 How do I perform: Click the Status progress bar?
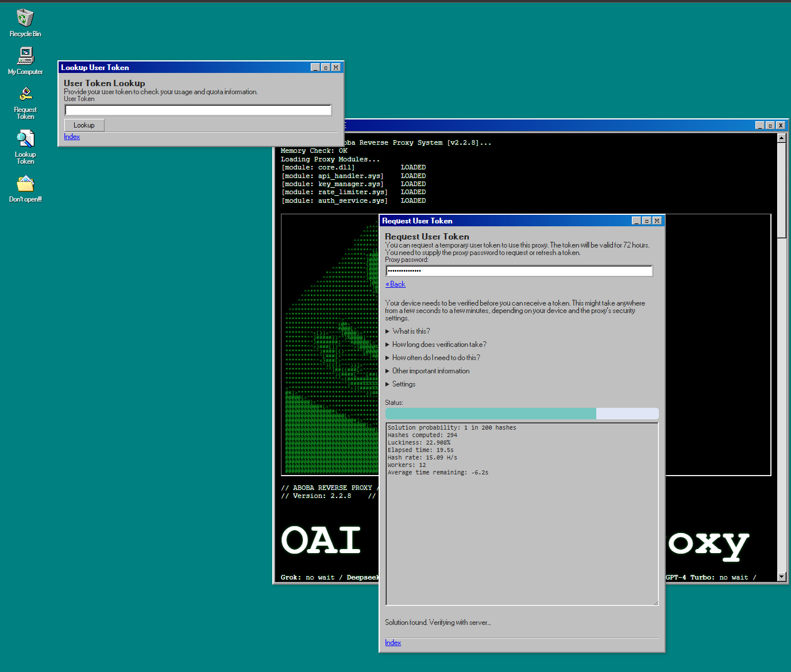pos(522,414)
